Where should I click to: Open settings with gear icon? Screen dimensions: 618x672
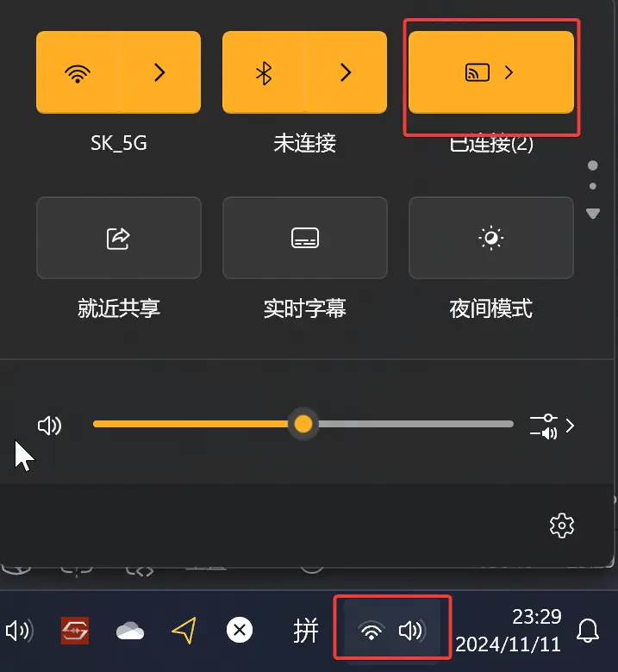pyautogui.click(x=562, y=526)
